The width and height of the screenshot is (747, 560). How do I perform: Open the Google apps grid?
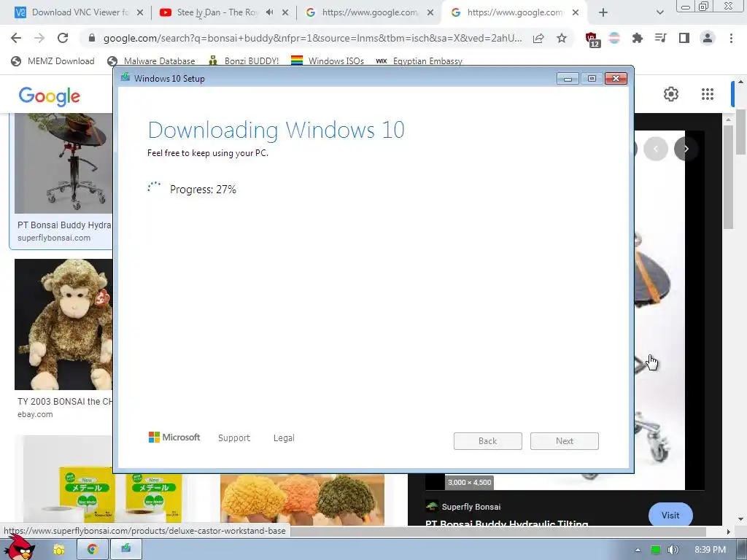(x=708, y=94)
